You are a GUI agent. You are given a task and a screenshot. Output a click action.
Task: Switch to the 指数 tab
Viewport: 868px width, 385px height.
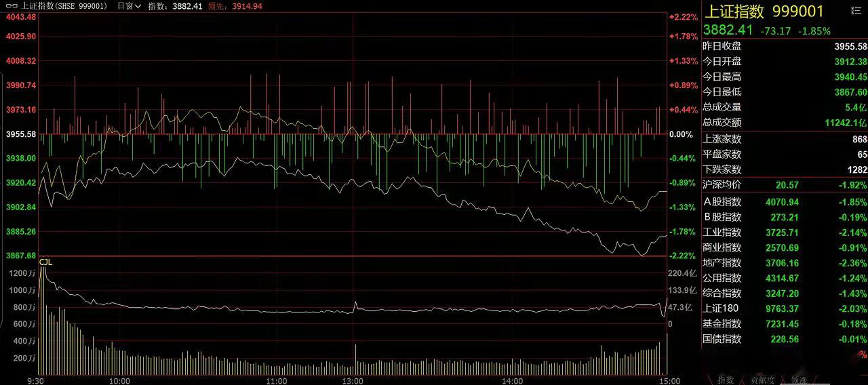(x=726, y=380)
